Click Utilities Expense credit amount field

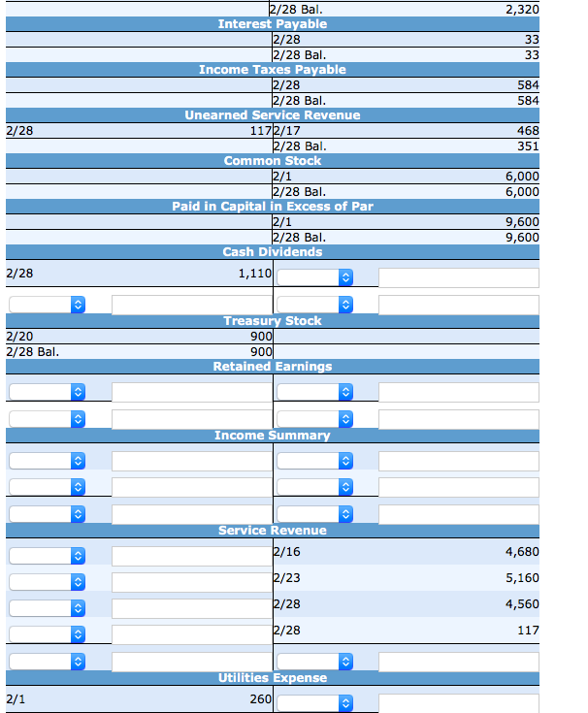click(458, 703)
